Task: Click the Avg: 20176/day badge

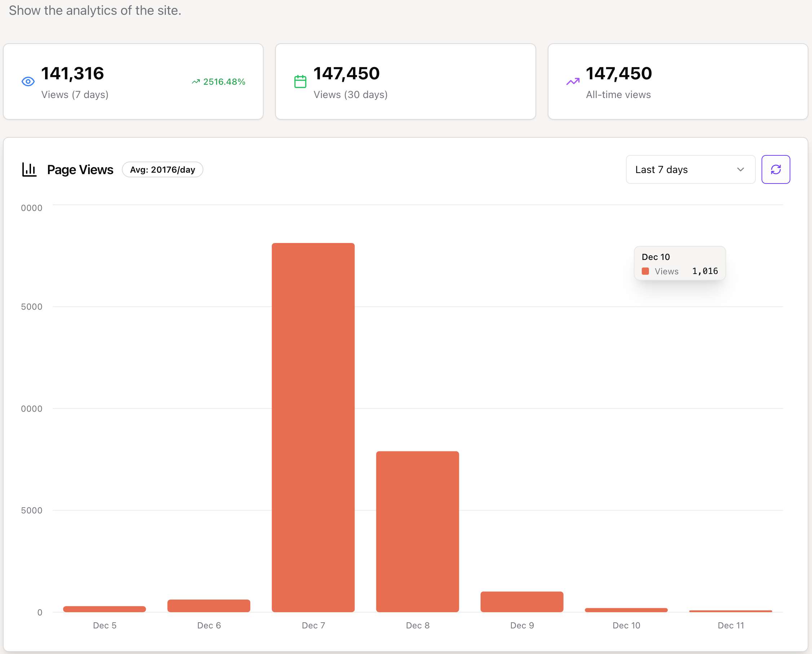Action: 162,169
